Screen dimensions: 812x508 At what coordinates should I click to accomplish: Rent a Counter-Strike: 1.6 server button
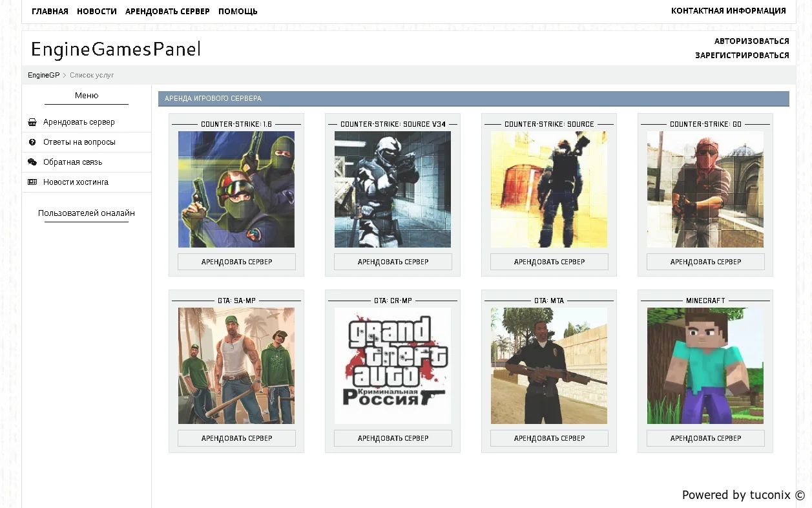[236, 262]
